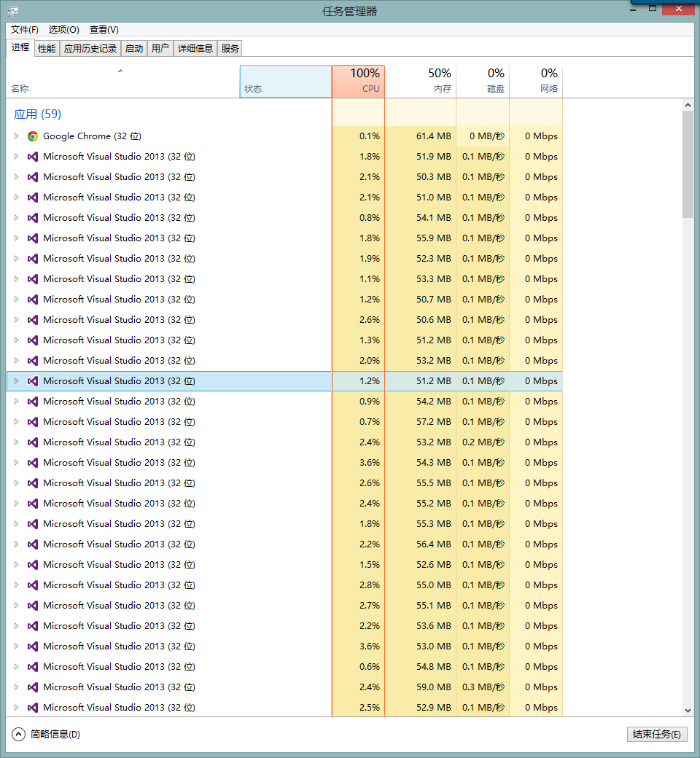
Task: Click the Visual Studio icon in the 54.1 MB row
Action: 32,218
